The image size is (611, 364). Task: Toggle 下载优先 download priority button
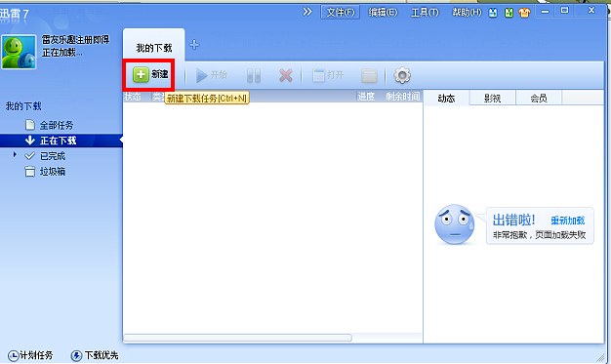95,355
